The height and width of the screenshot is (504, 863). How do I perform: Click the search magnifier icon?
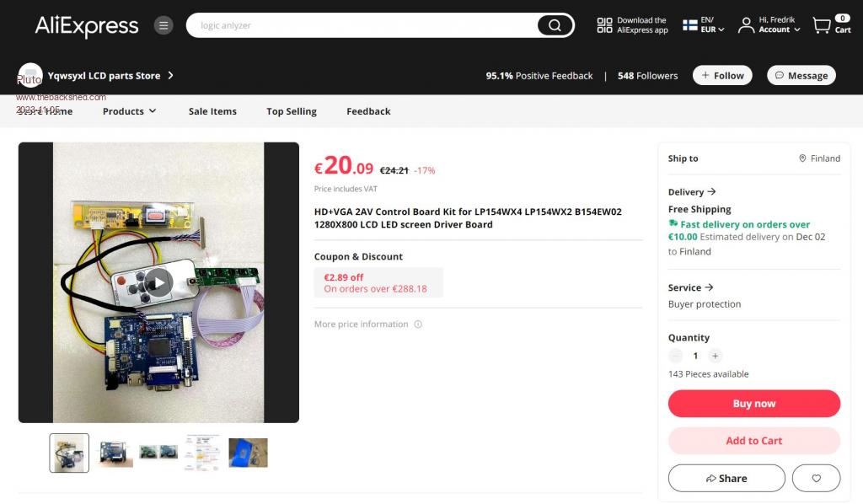click(555, 25)
